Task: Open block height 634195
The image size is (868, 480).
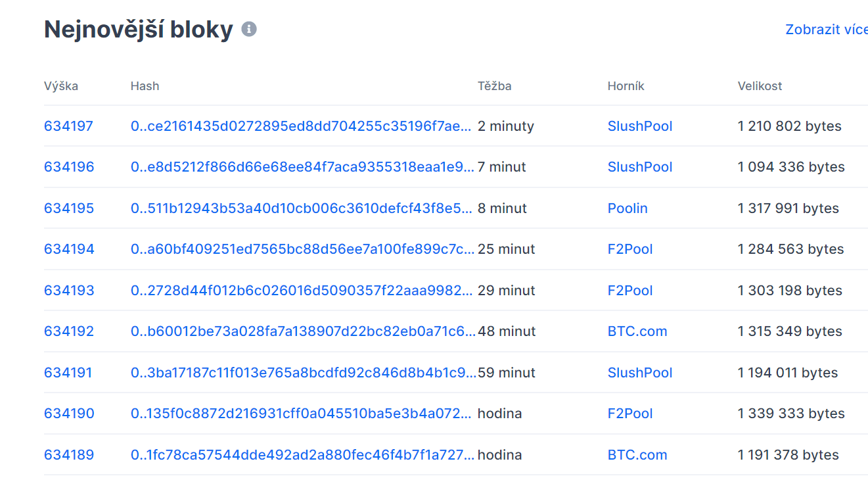Action: [x=69, y=208]
